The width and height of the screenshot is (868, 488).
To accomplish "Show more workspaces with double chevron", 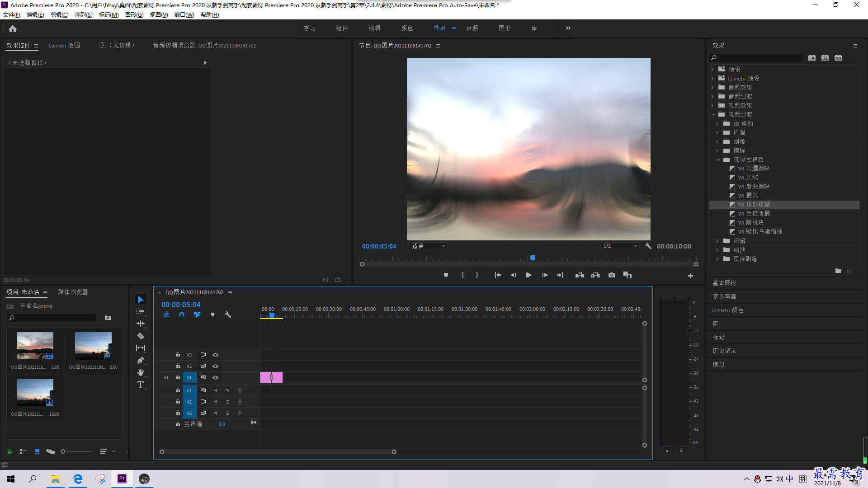I will click(x=568, y=28).
